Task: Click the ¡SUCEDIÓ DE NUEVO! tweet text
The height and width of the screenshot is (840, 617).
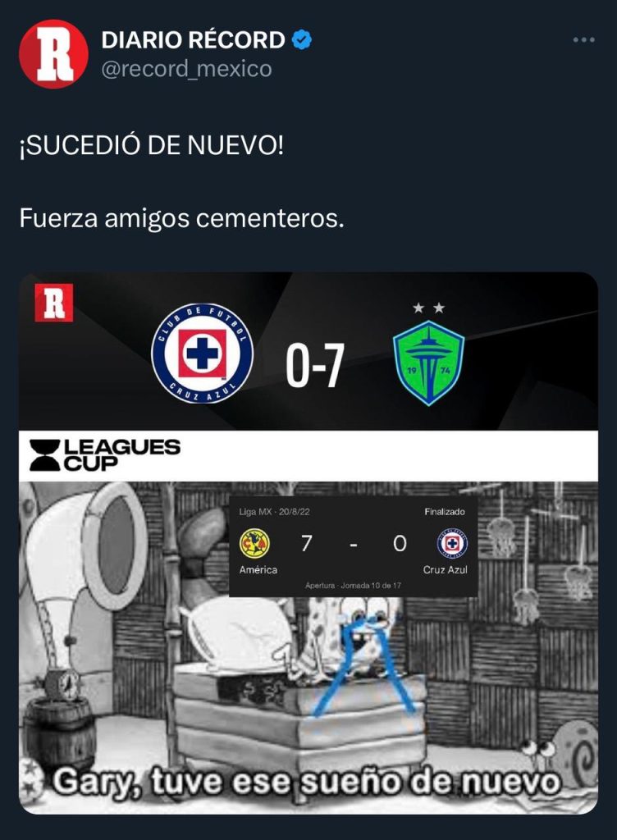Action: tap(152, 145)
